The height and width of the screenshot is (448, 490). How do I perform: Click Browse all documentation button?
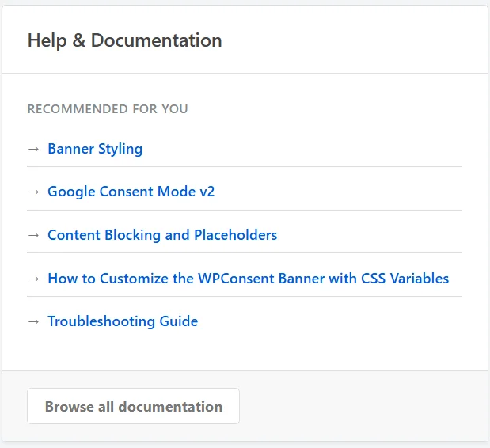tap(134, 406)
